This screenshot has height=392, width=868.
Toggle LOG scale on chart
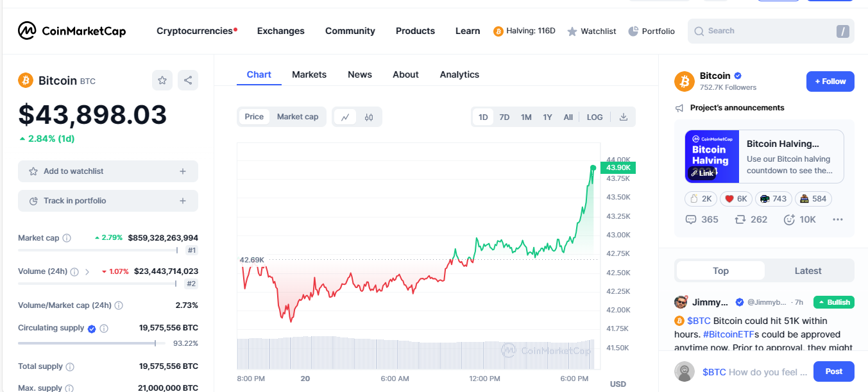(x=595, y=117)
